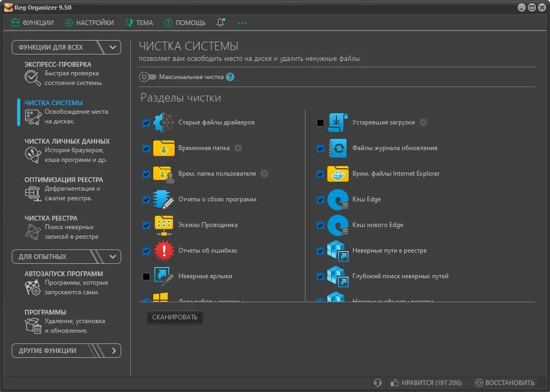Viewport: 550px width, 392px height.
Task: Click the «Отчеты об ошибках» warning icon
Action: [163, 250]
